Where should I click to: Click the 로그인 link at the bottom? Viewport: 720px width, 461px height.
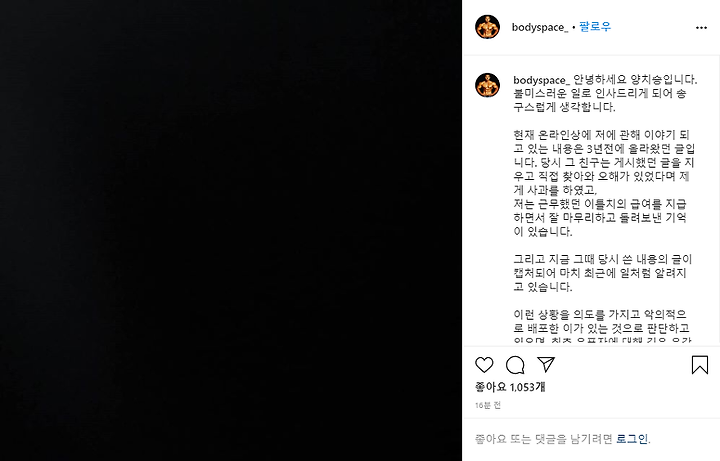coord(632,439)
